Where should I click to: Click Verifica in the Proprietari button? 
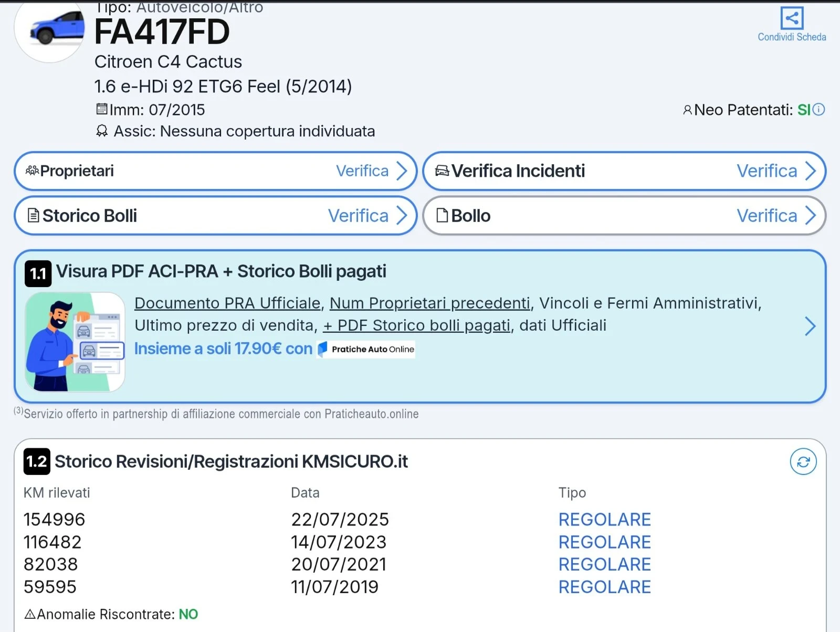362,171
